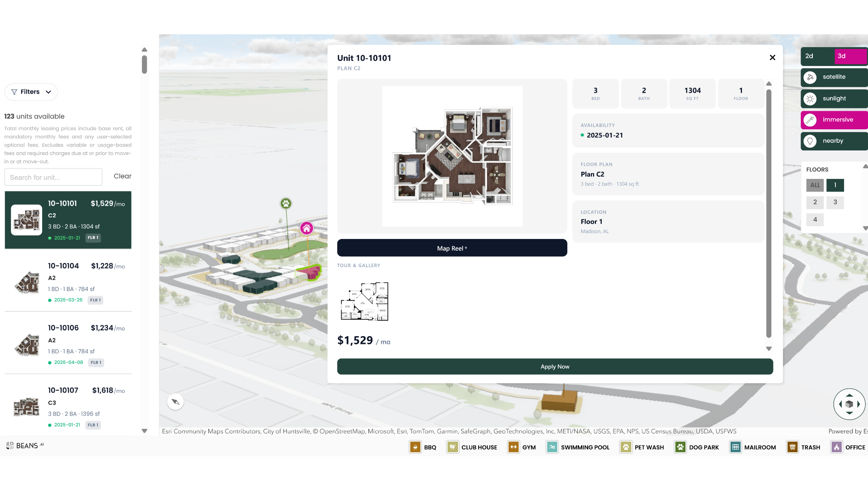Click floors panel scroll up arrow
This screenshot has height=488, width=868.
865,166
